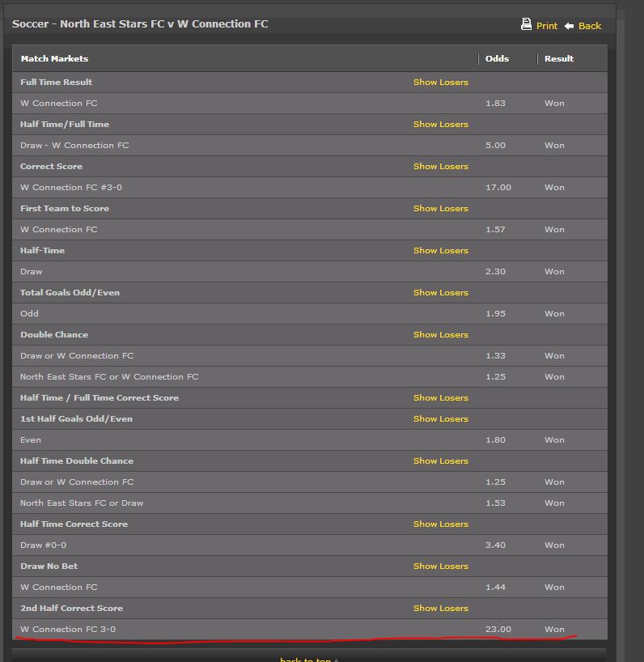The height and width of the screenshot is (662, 644).
Task: Select odds value 3.40
Action: coord(495,545)
